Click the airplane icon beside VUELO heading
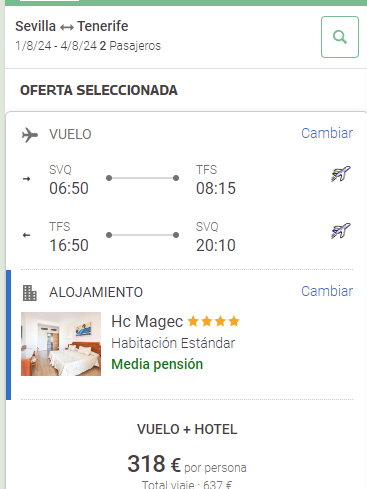Screen dimensions: 367x489 [30, 135]
